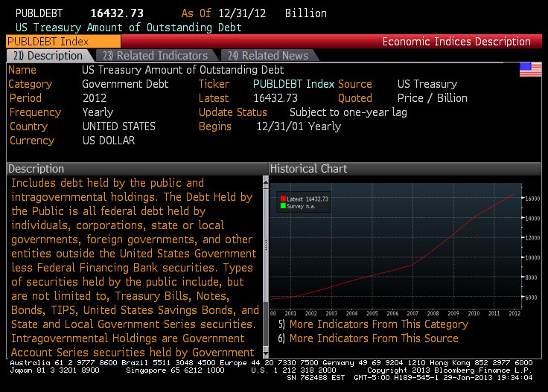Click the Description panel header
Screen dimensions: 548x392
137,169
